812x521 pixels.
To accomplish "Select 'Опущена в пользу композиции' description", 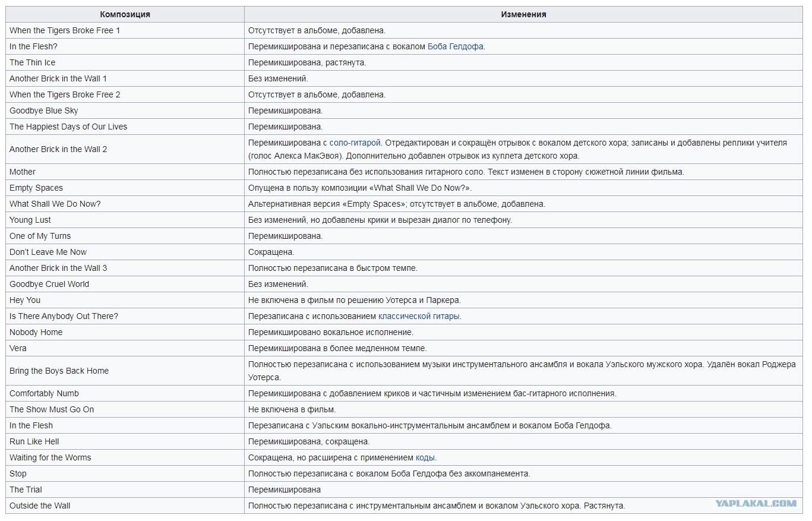I will 360,188.
